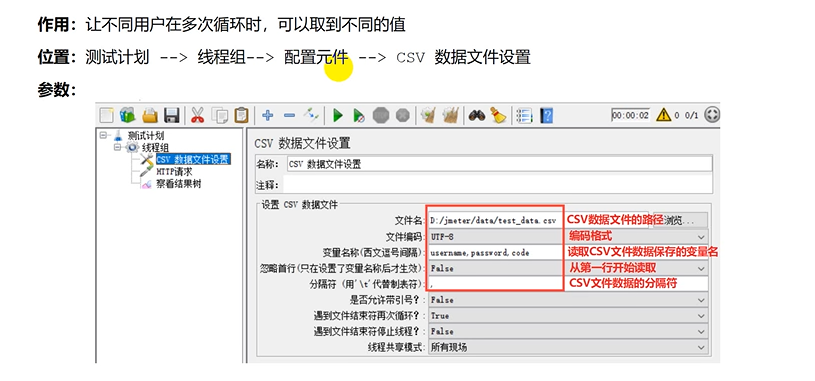Expand all nodes with plus icon
The image size is (815, 381).
pyautogui.click(x=268, y=115)
